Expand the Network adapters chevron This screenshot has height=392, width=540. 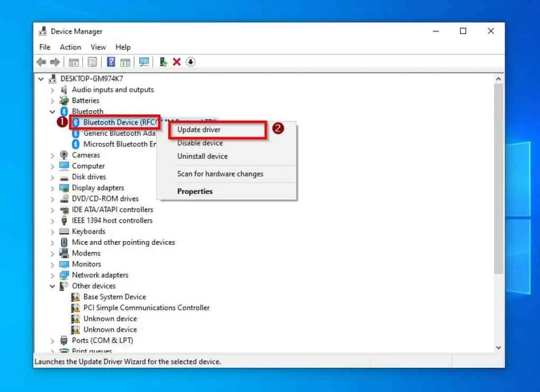52,275
